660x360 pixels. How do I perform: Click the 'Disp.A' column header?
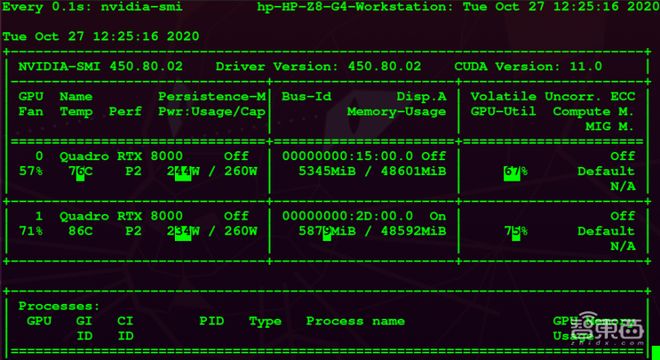click(421, 96)
